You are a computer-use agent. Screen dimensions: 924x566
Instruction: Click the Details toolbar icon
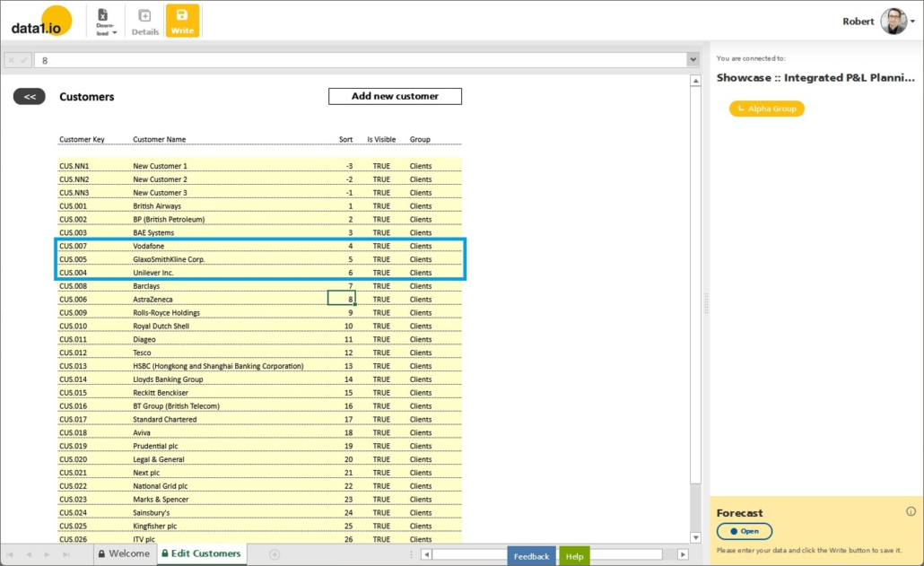click(x=144, y=22)
